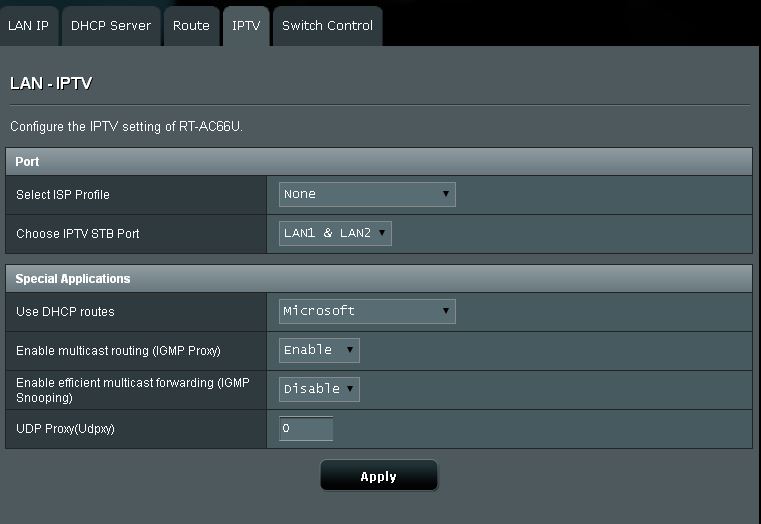Click the Special Applications section header
The height and width of the screenshot is (524, 761).
(379, 278)
